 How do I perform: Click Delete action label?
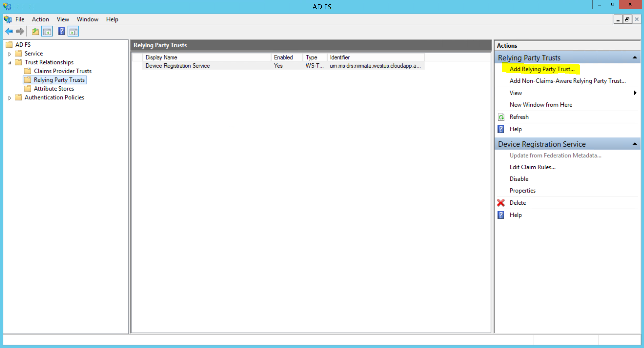pos(518,203)
